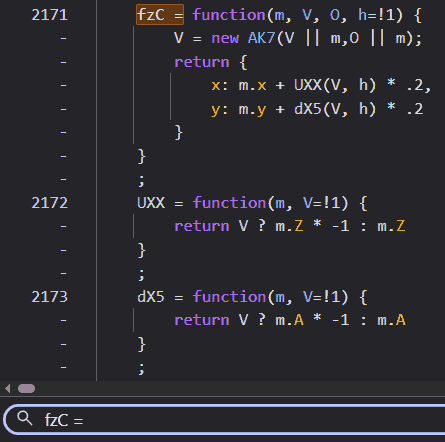Click 'UXX(V, h)' call on x line
Image resolution: width=445 pixels, height=442 pixels.
point(335,85)
